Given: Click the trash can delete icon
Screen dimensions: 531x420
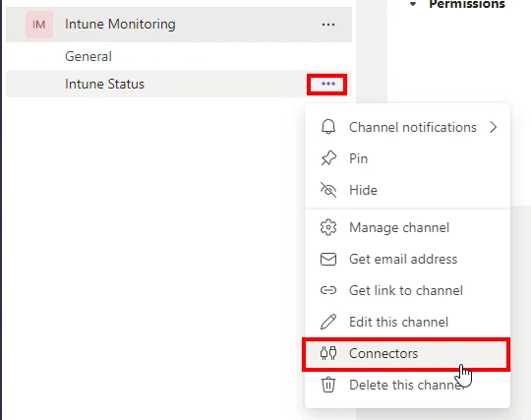Looking at the screenshot, I should click(328, 386).
